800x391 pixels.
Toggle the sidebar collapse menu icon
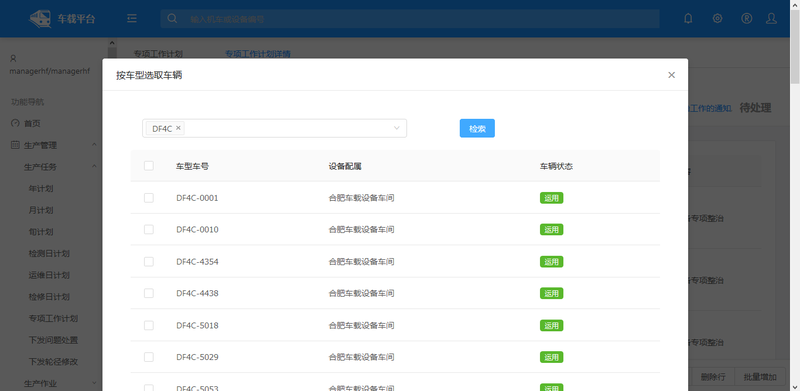point(132,18)
